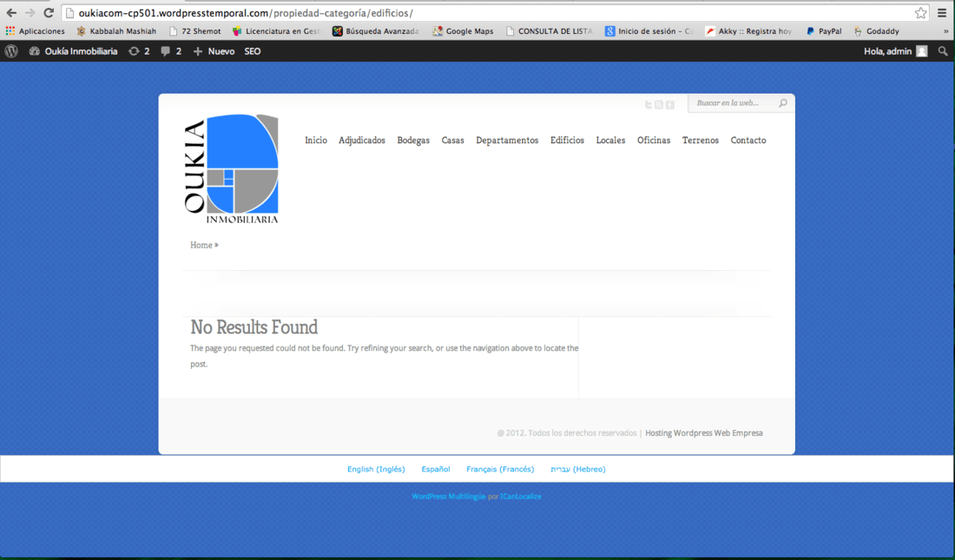Click the comments bubble icon showing 2
The height and width of the screenshot is (560, 955).
(171, 51)
